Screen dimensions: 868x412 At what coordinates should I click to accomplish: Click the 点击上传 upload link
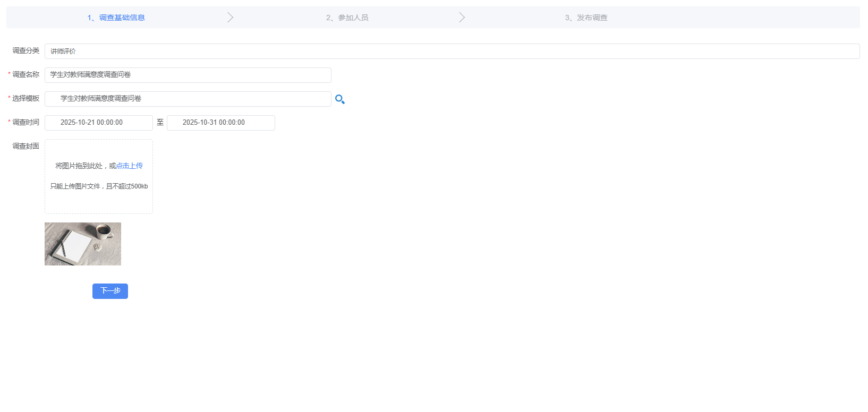[x=130, y=166]
